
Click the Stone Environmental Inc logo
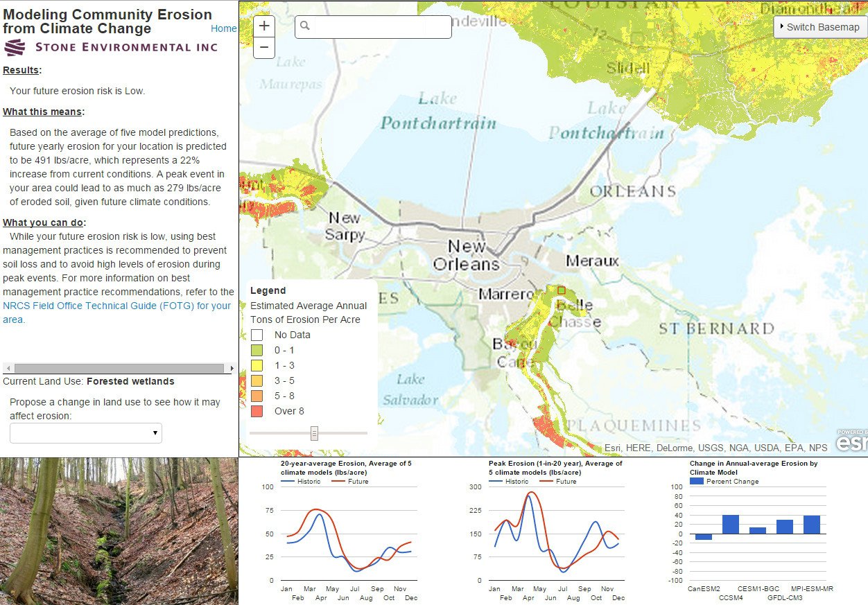pos(111,47)
